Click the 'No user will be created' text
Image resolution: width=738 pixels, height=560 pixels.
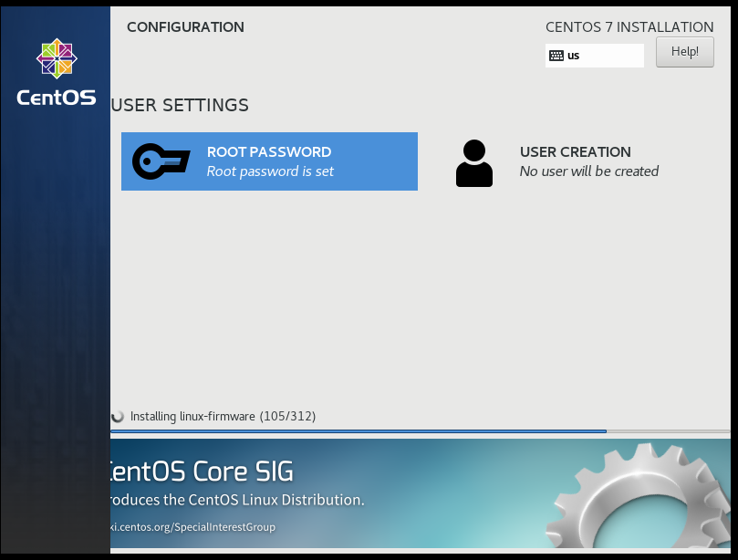click(x=589, y=171)
